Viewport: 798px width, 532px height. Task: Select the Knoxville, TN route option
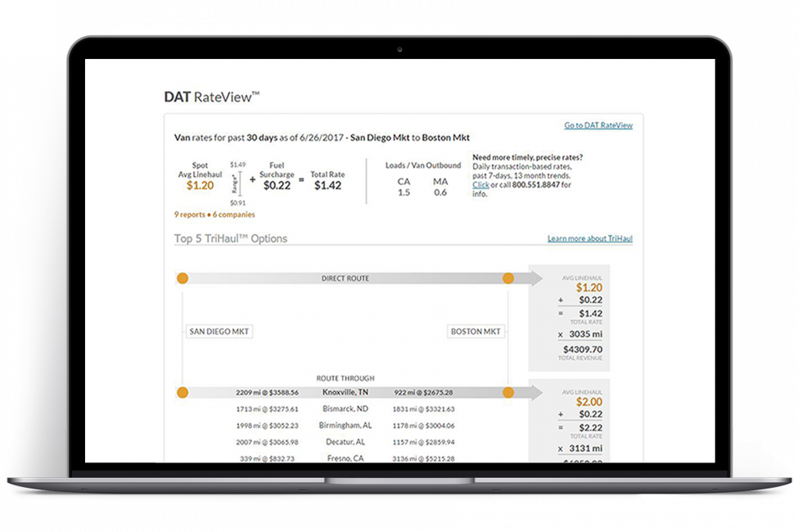(x=345, y=392)
